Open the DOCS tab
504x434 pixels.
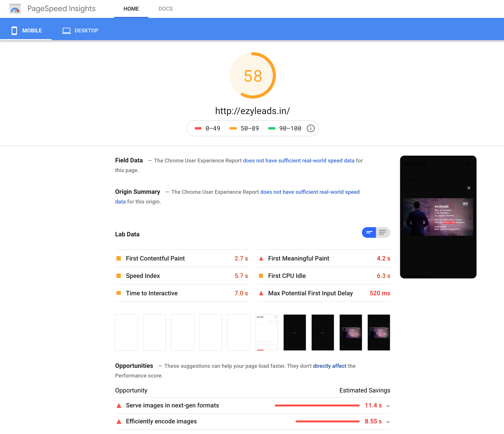click(x=166, y=9)
